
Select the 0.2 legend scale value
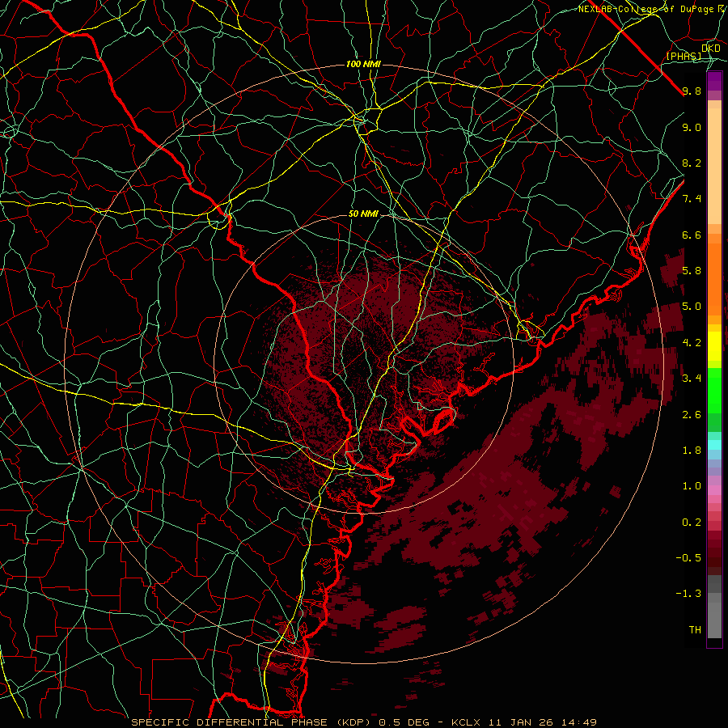(692, 523)
